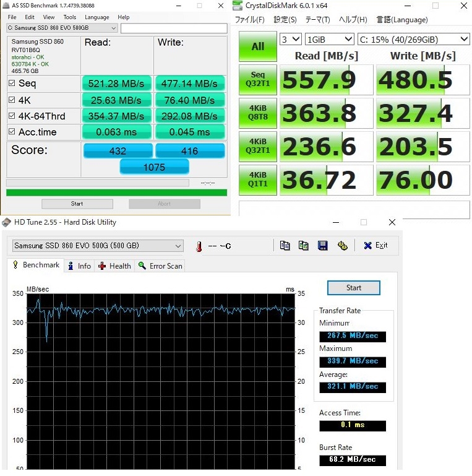The image size is (472, 476).
Task: Click the thermometer temperature icon
Action: coord(199,246)
